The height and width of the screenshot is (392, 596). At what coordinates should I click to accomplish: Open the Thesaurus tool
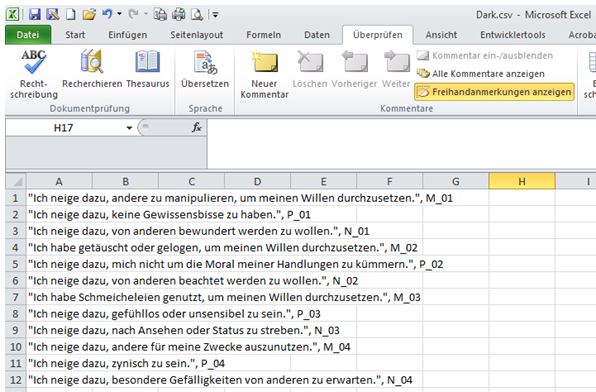[x=147, y=69]
